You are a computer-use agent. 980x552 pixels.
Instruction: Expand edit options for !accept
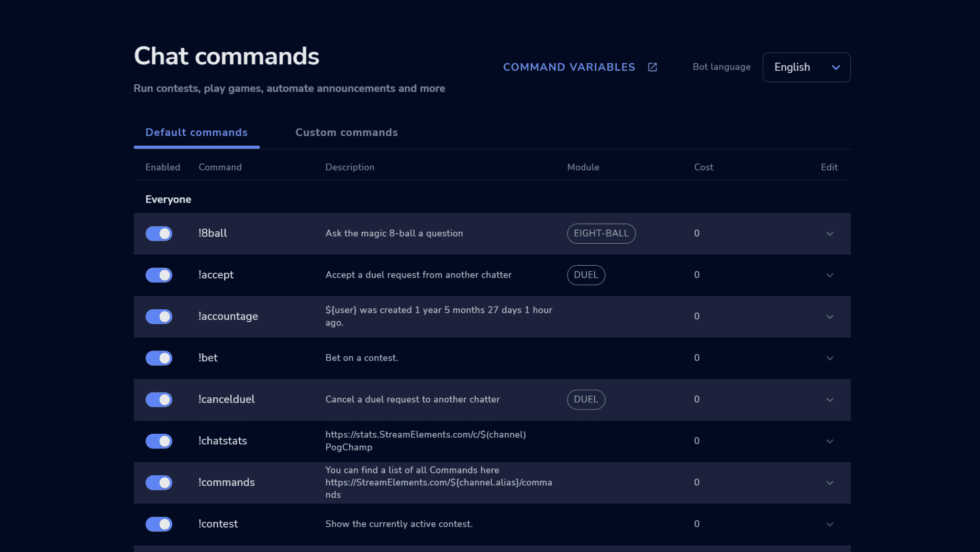(x=830, y=275)
